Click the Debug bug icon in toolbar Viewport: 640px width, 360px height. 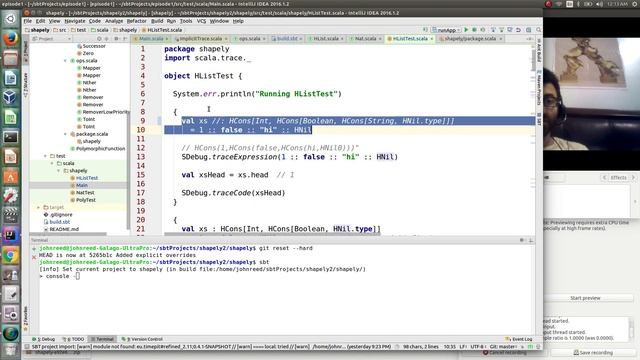pyautogui.click(x=474, y=30)
